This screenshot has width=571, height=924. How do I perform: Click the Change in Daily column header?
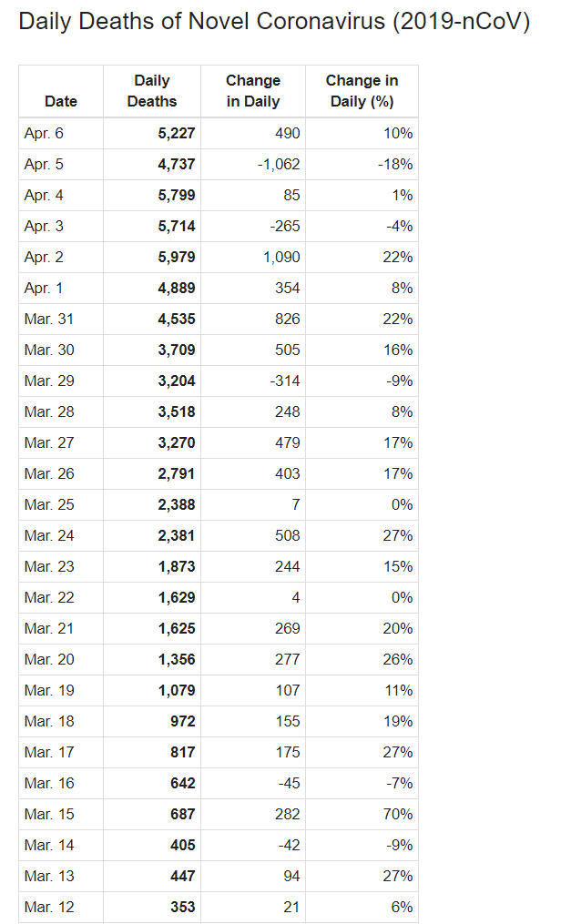tap(253, 91)
